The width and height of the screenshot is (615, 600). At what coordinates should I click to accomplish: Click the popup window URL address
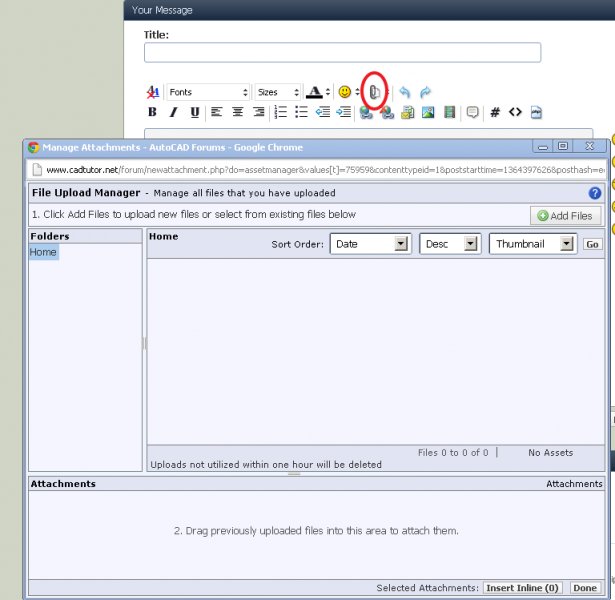tap(325, 170)
